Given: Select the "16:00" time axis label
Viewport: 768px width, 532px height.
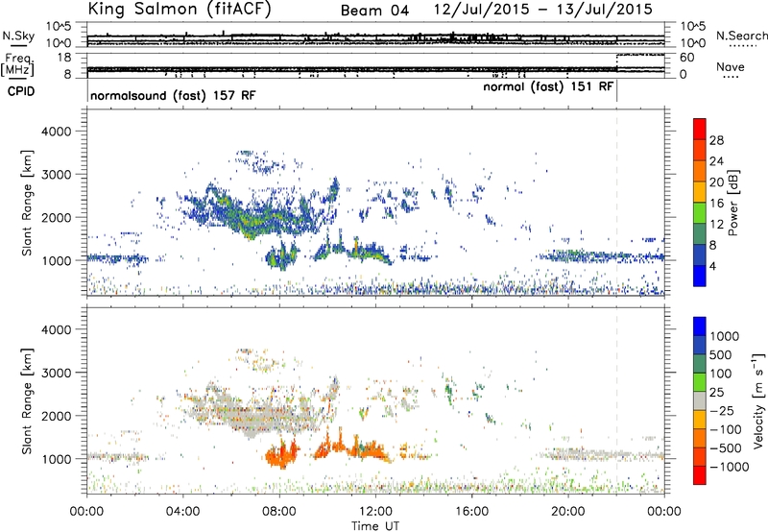Looking at the screenshot, I should (471, 512).
